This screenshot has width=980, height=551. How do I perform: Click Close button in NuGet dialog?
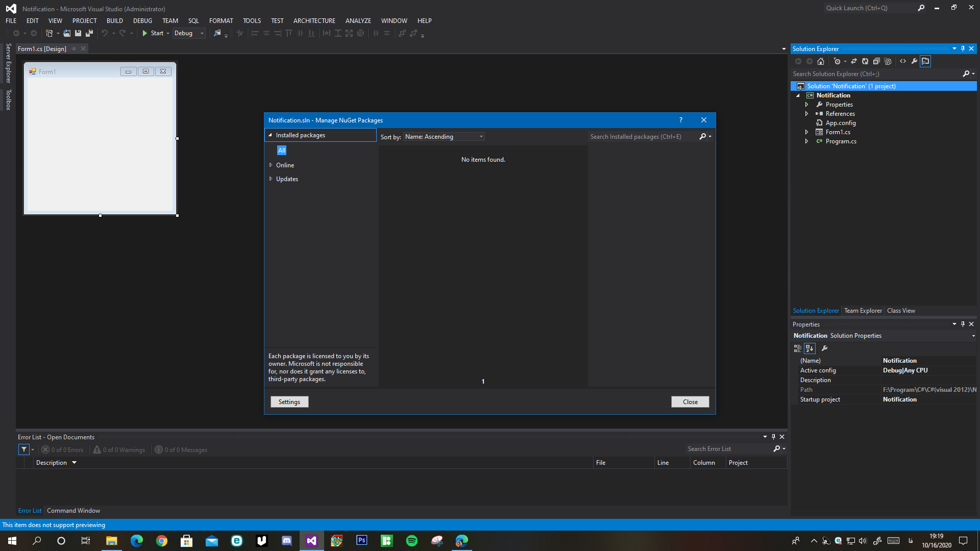click(690, 402)
